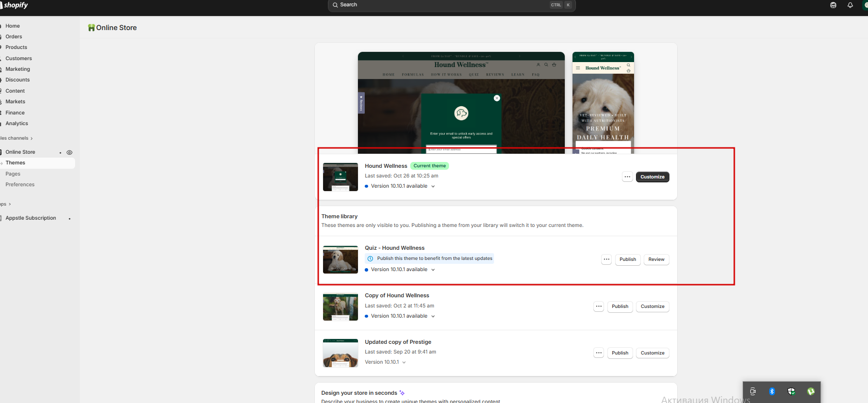
Task: View the online store via eye icon
Action: (69, 152)
